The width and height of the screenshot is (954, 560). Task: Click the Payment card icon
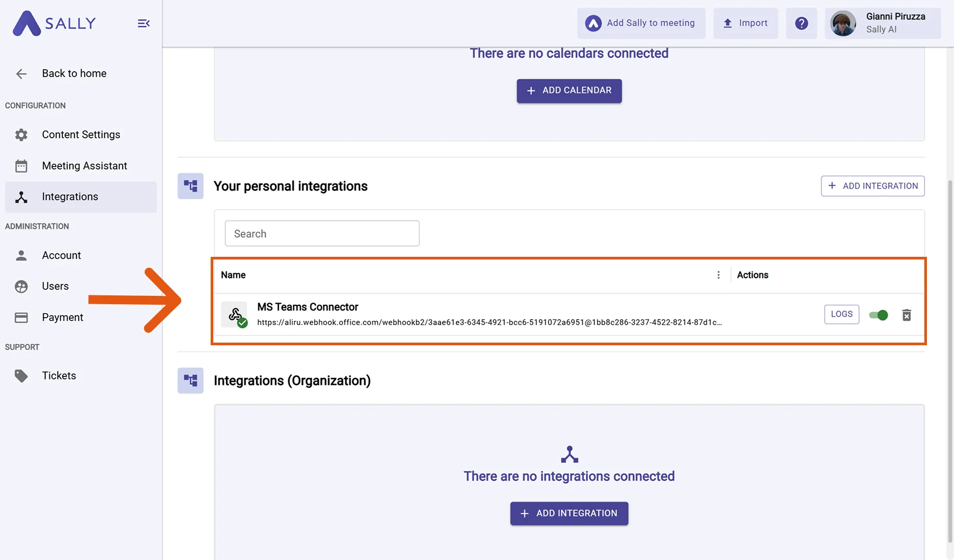(21, 318)
